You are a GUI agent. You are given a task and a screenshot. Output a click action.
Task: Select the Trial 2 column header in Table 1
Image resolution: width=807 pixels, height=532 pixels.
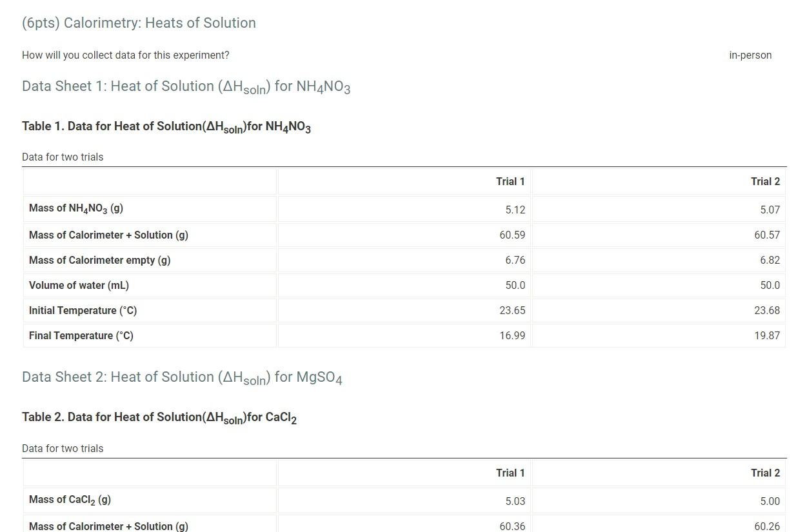click(765, 181)
